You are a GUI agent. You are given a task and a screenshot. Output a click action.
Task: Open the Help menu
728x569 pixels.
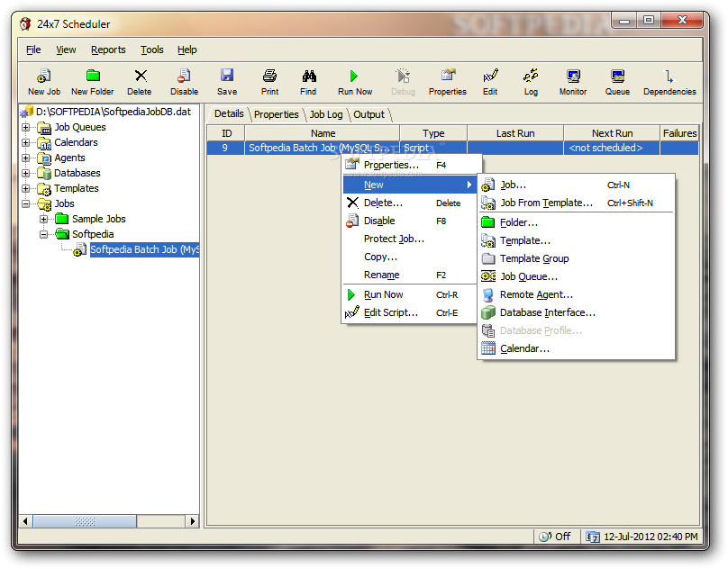pos(187,50)
